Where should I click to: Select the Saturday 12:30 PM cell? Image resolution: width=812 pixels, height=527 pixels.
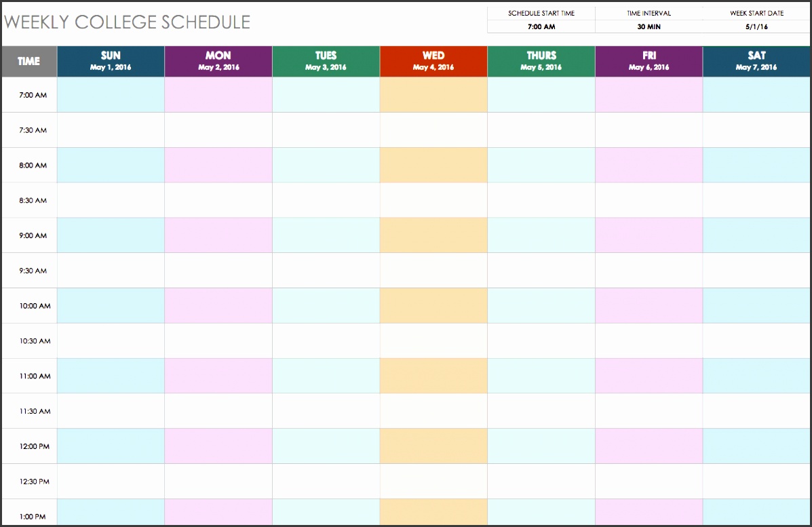[x=756, y=482]
